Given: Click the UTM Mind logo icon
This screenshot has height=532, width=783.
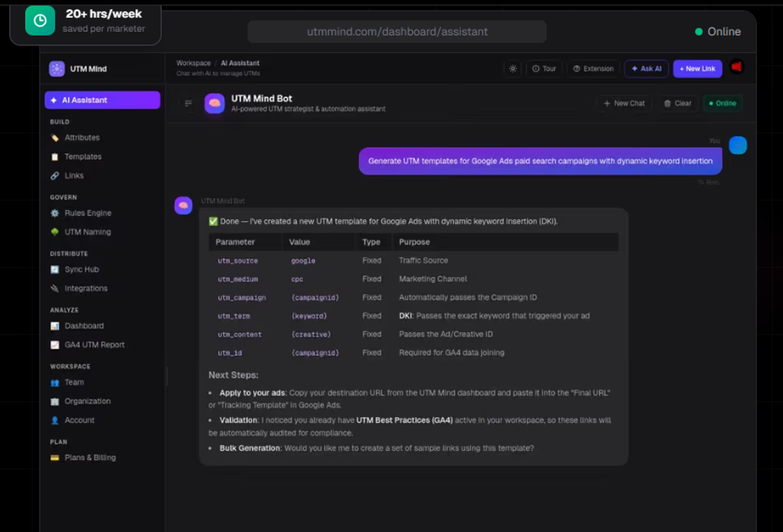Looking at the screenshot, I should point(56,69).
